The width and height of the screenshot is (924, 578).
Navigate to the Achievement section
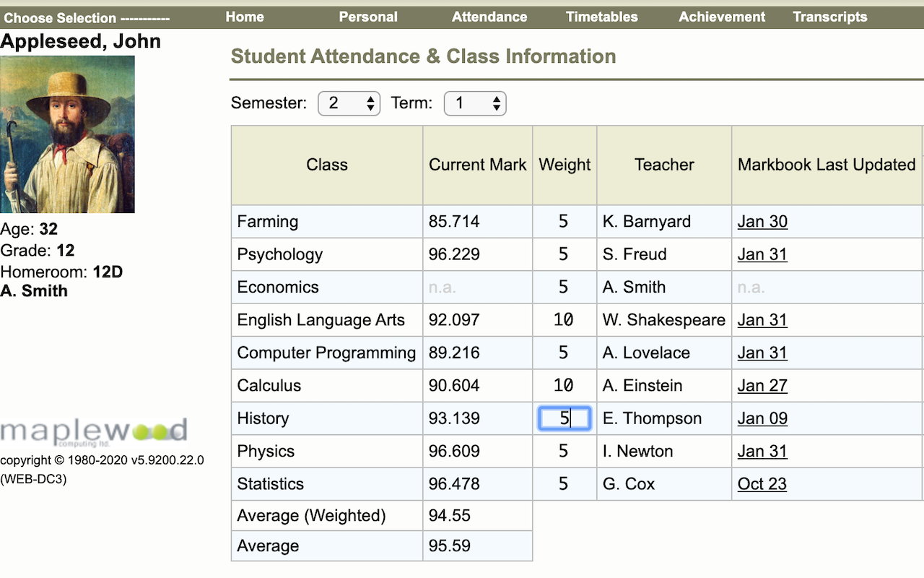pyautogui.click(x=722, y=17)
